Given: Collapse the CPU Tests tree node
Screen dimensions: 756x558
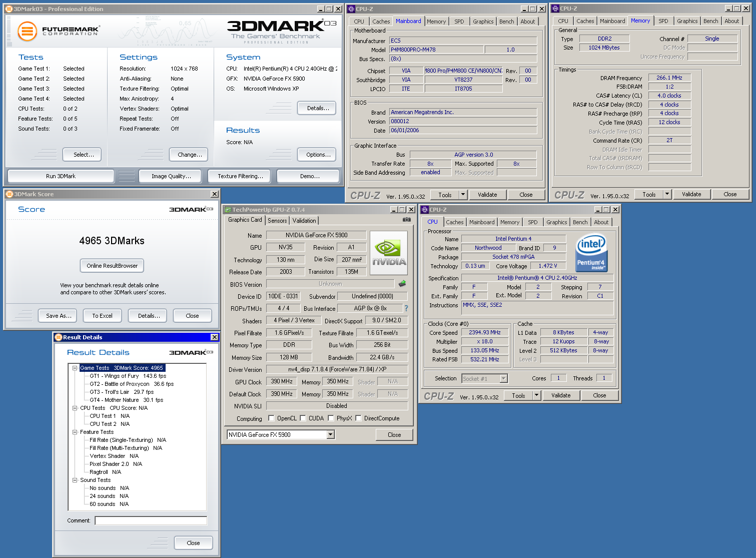Looking at the screenshot, I should (x=75, y=408).
